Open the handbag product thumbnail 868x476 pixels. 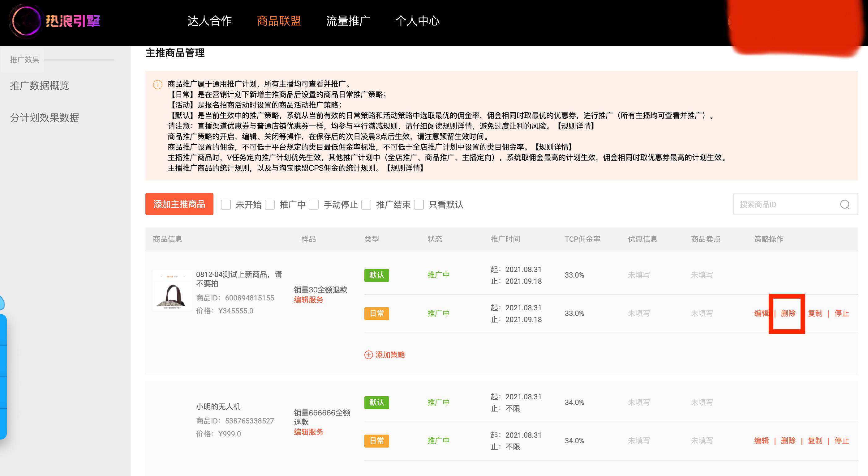173,290
